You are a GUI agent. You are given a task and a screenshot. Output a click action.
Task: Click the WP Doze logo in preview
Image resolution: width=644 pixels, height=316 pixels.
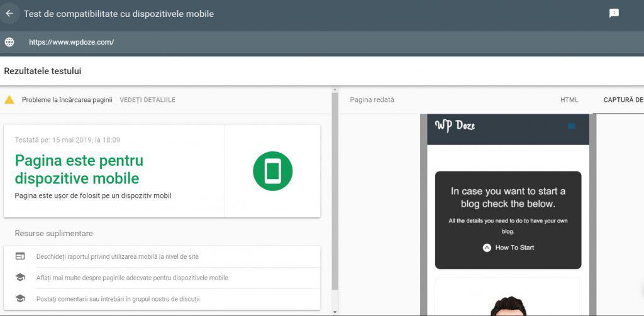click(x=455, y=125)
